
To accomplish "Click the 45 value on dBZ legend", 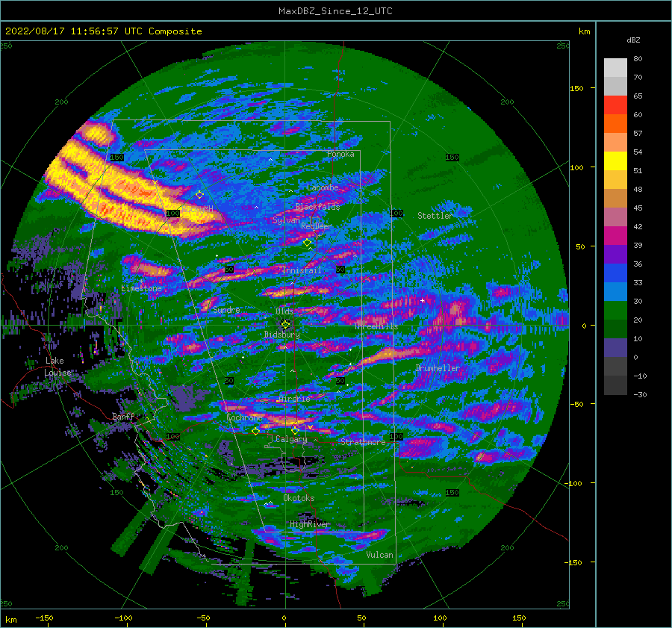I will click(x=638, y=208).
